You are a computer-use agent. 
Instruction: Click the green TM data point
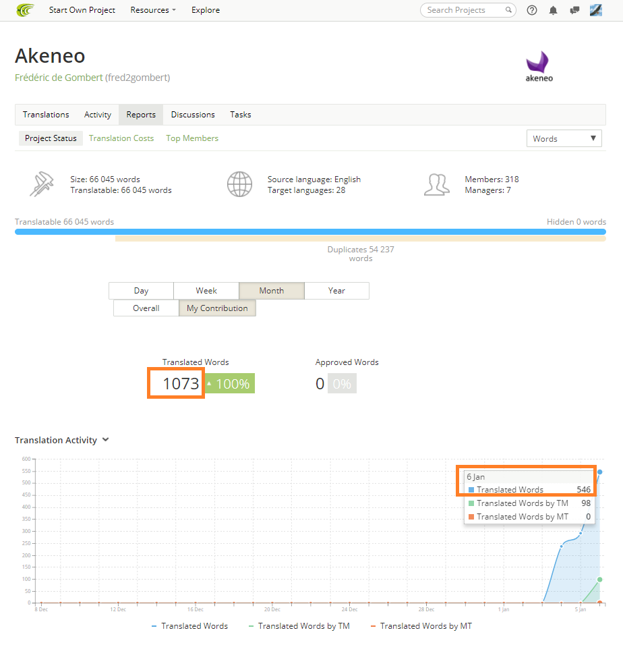600,580
